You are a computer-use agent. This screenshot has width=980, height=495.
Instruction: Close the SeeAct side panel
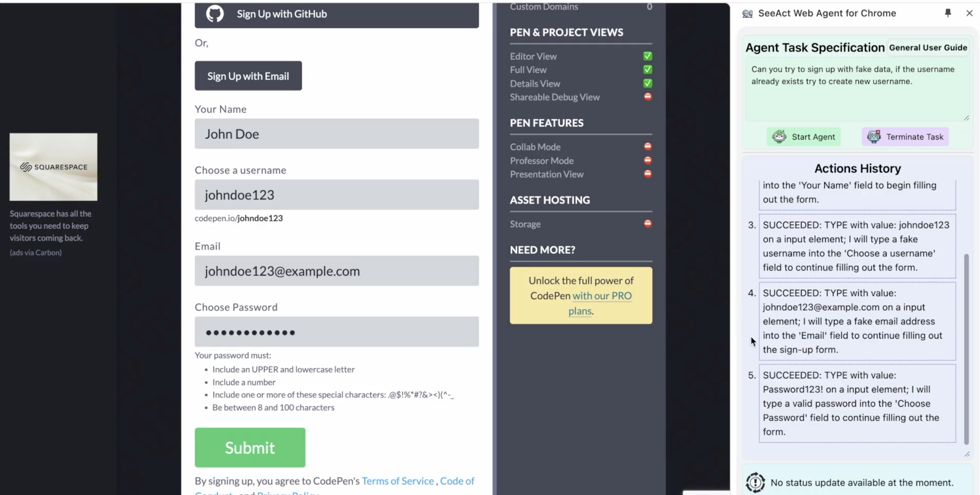(x=969, y=13)
